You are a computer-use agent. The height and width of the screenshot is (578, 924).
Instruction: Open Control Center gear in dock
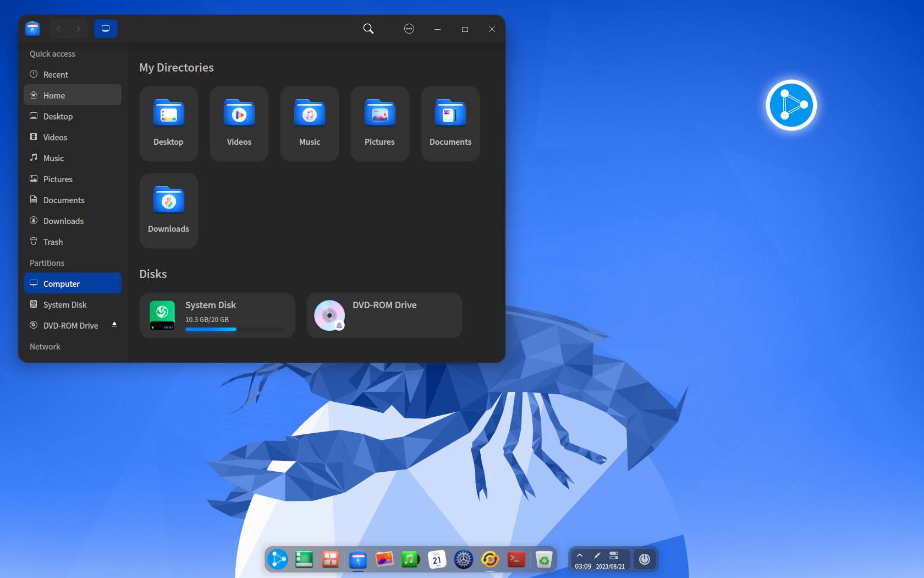tap(464, 560)
